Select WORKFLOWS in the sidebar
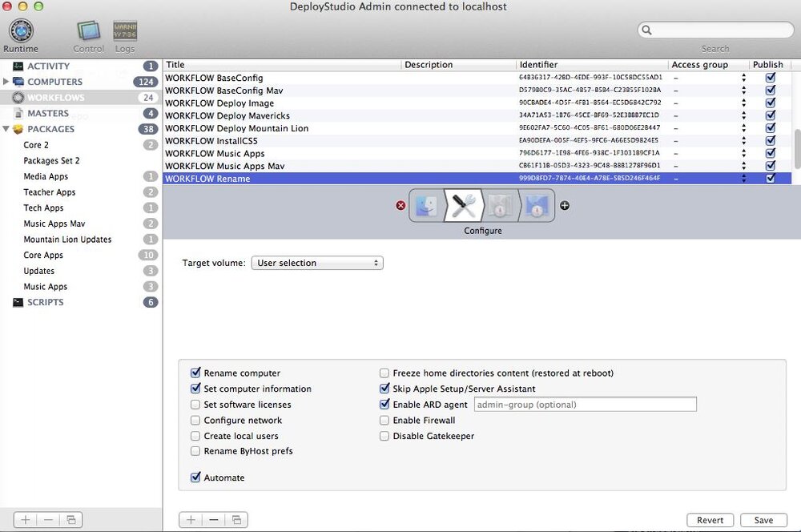This screenshot has height=532, width=801. coord(81,98)
